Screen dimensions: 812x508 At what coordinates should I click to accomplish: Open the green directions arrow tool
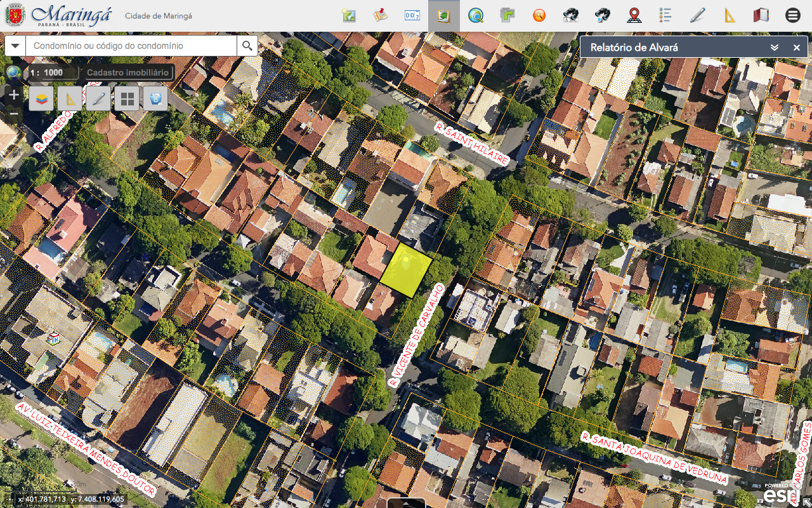507,15
